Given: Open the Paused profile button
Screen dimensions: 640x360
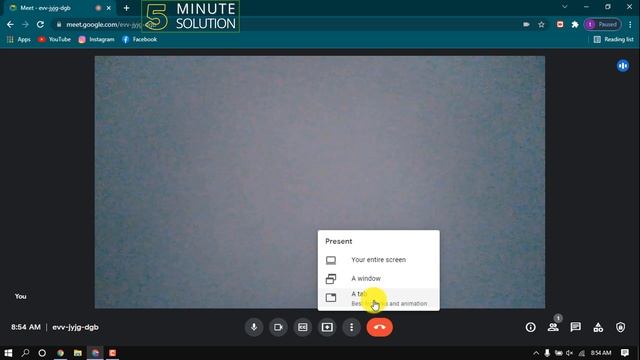Looking at the screenshot, I should tap(602, 24).
